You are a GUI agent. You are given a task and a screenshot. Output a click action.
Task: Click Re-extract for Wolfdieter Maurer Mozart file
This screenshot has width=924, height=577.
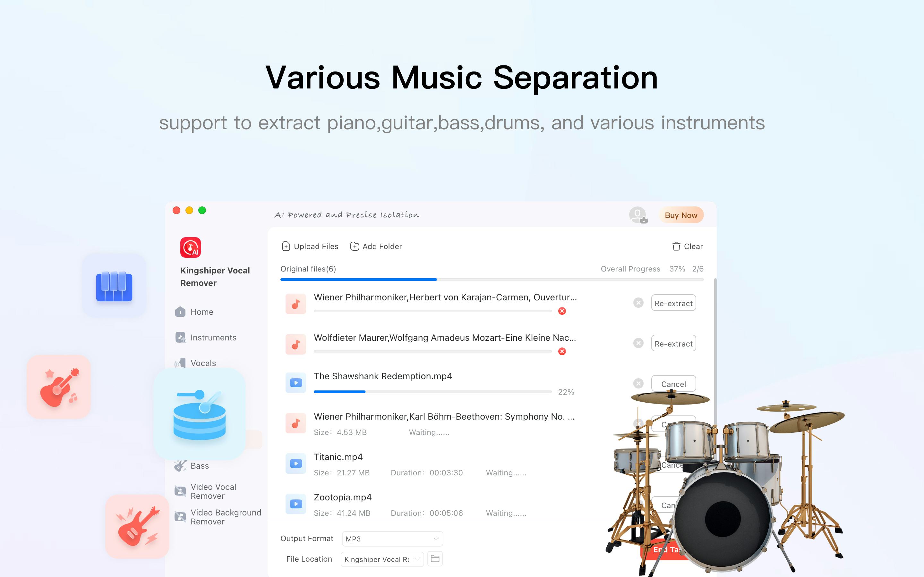coord(672,342)
